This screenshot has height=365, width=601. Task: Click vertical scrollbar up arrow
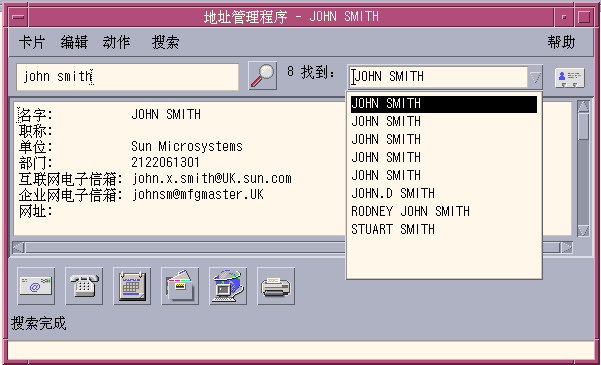pos(583,107)
